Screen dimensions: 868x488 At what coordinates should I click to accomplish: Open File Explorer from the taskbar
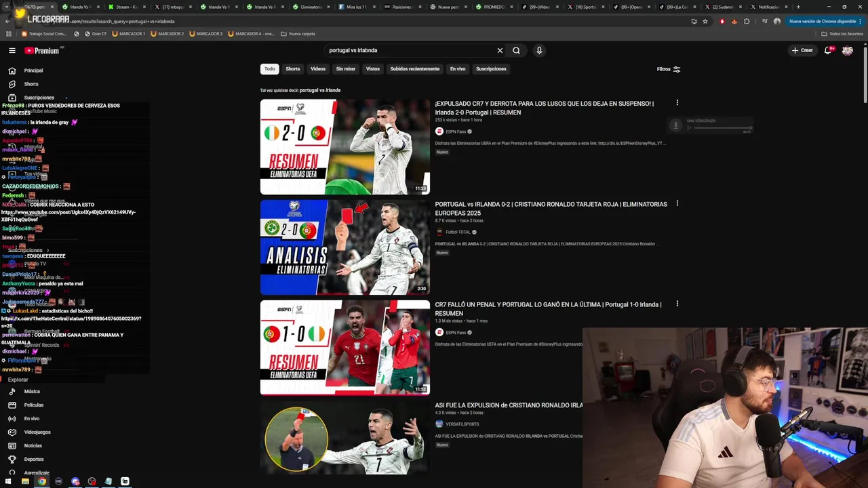point(25,481)
